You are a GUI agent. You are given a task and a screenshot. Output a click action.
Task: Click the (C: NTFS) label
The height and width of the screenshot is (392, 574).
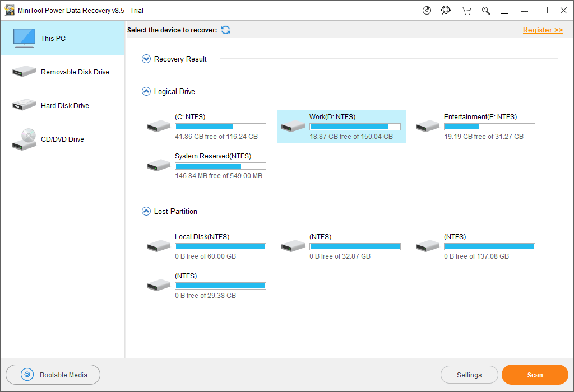click(x=190, y=117)
